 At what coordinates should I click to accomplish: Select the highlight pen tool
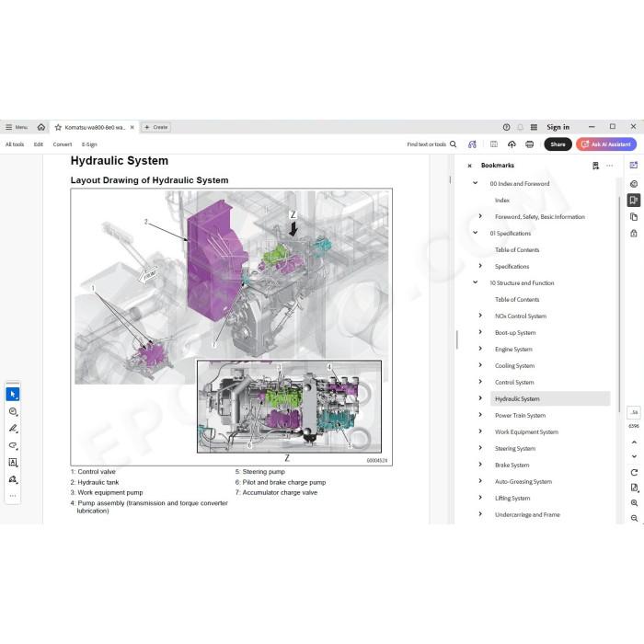pos(13,429)
